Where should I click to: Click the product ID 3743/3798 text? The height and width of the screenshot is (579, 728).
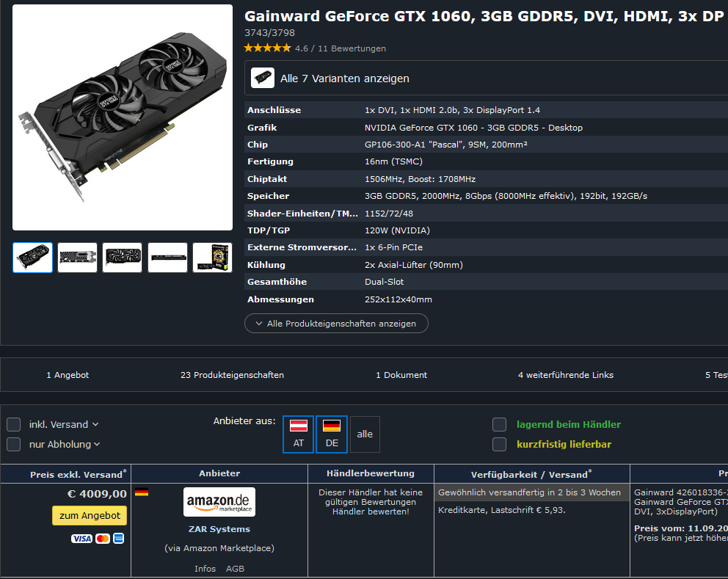[x=269, y=32]
